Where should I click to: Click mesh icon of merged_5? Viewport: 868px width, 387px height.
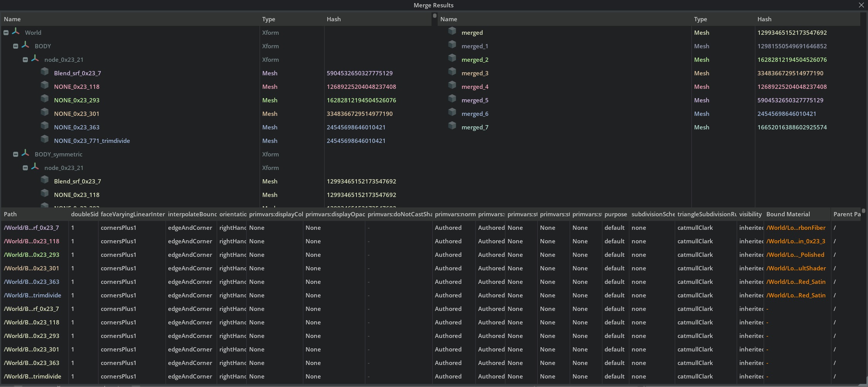(x=452, y=99)
